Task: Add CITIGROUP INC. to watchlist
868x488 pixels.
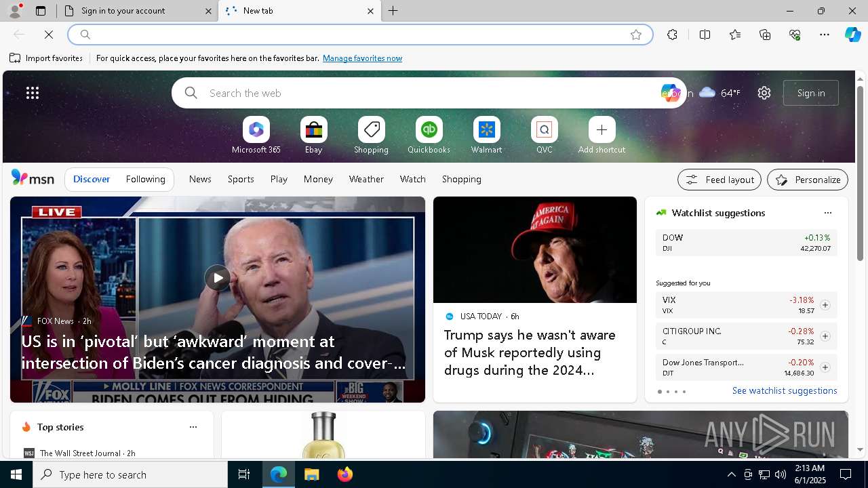Action: [x=825, y=336]
